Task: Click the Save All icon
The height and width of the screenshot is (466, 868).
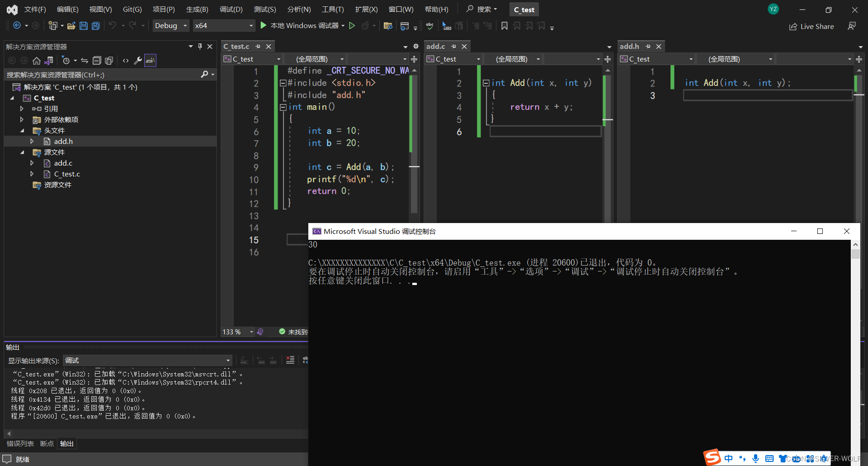Action: tap(96, 26)
